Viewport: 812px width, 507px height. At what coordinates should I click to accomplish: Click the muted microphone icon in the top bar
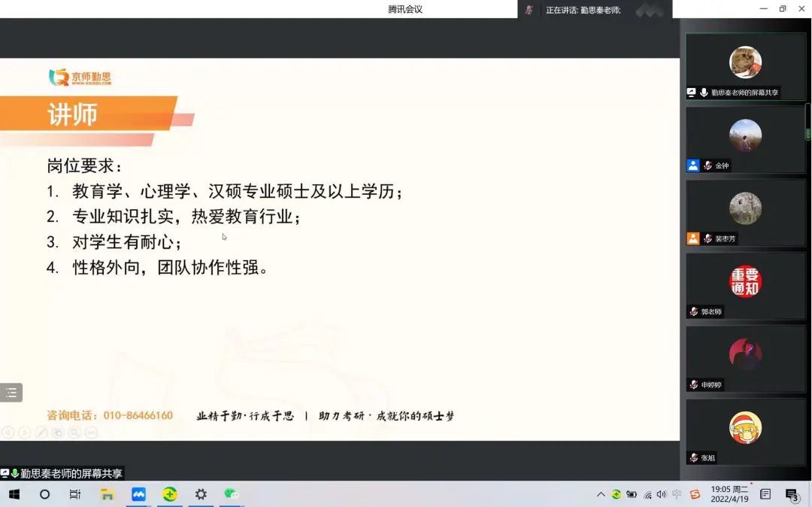529,10
